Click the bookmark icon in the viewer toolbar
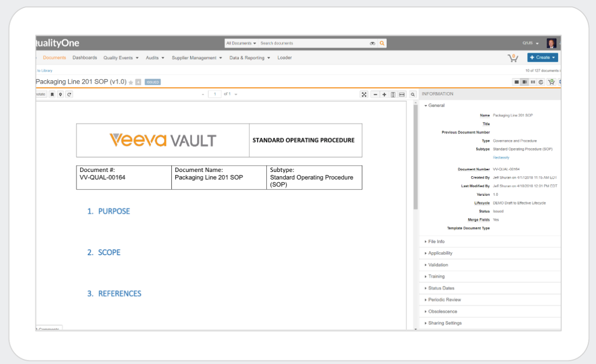This screenshot has height=364, width=596. pos(51,94)
